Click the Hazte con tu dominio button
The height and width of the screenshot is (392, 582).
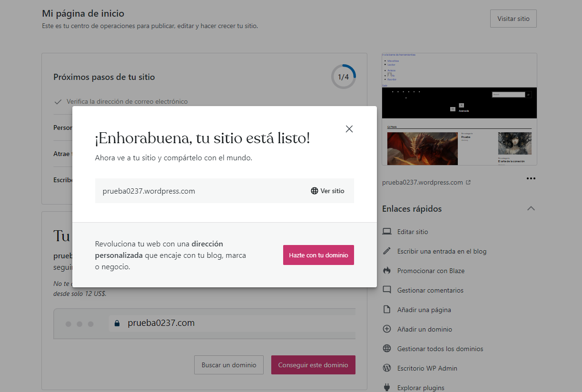318,255
